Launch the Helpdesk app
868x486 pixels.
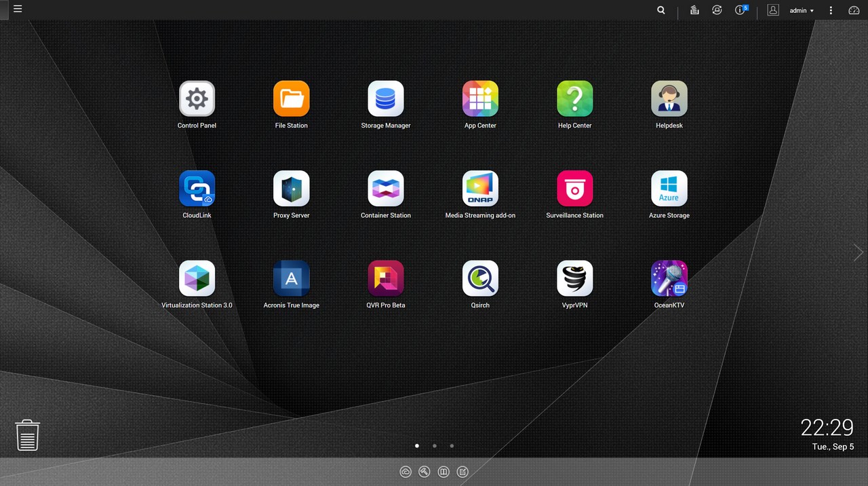click(669, 99)
